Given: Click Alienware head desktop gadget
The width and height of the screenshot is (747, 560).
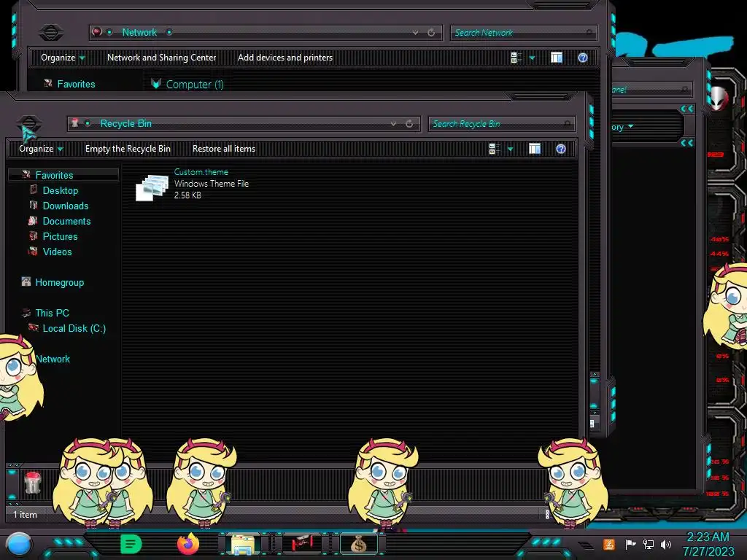Looking at the screenshot, I should 719,98.
